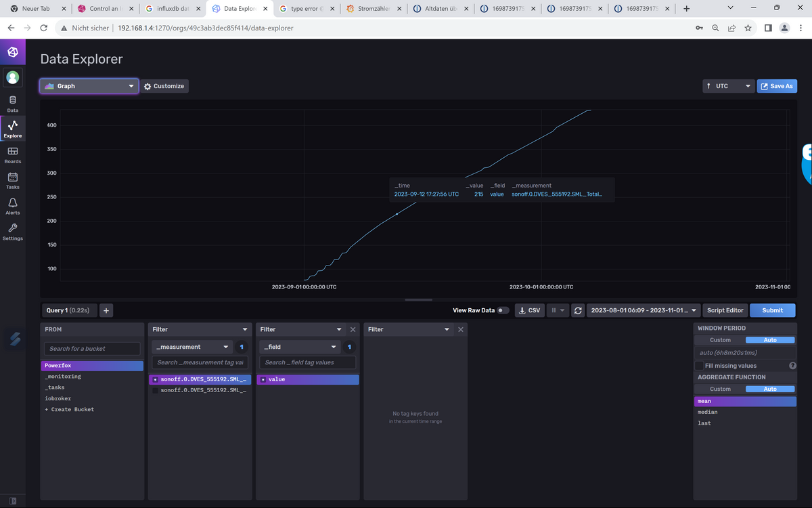Switch Window Period to Custom
The width and height of the screenshot is (812, 508).
point(720,340)
